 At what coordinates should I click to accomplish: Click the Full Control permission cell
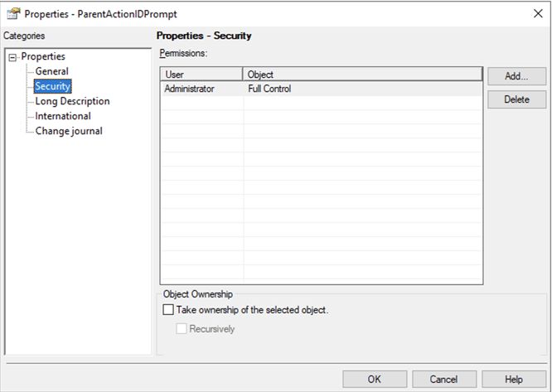click(x=269, y=89)
